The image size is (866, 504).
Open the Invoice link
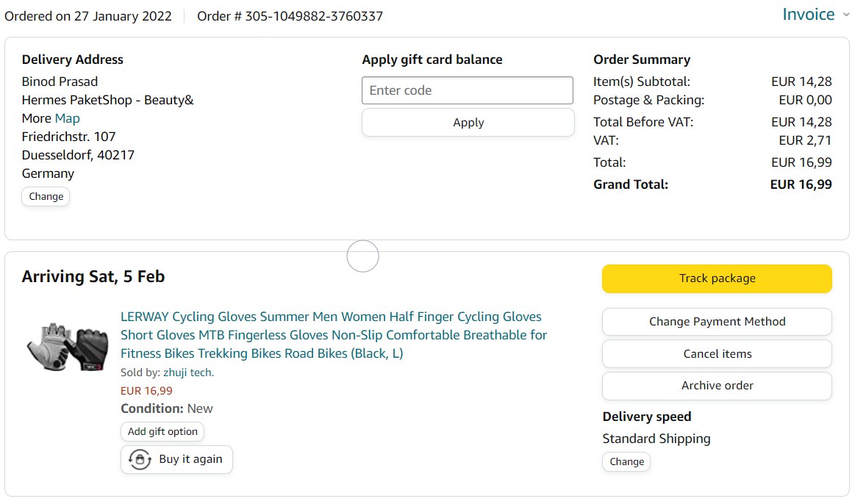tap(808, 15)
